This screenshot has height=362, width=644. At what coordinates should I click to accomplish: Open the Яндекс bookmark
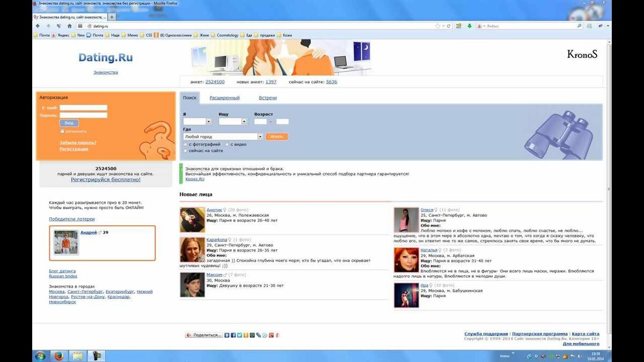click(x=61, y=35)
